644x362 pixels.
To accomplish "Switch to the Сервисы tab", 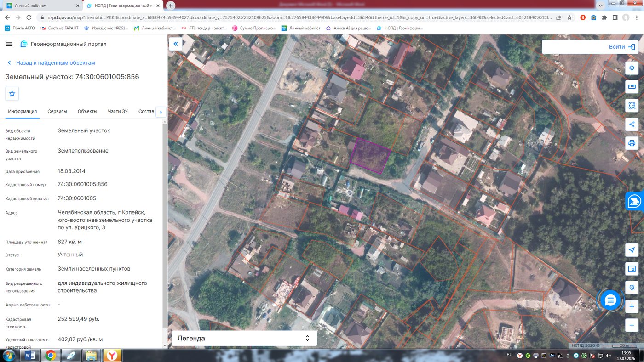I will pos(57,111).
